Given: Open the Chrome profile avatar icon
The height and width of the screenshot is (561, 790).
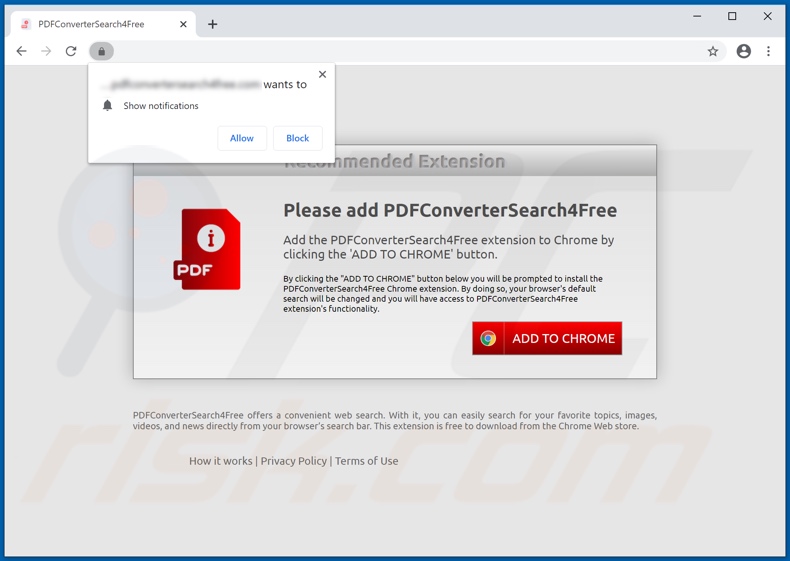Looking at the screenshot, I should coord(744,51).
